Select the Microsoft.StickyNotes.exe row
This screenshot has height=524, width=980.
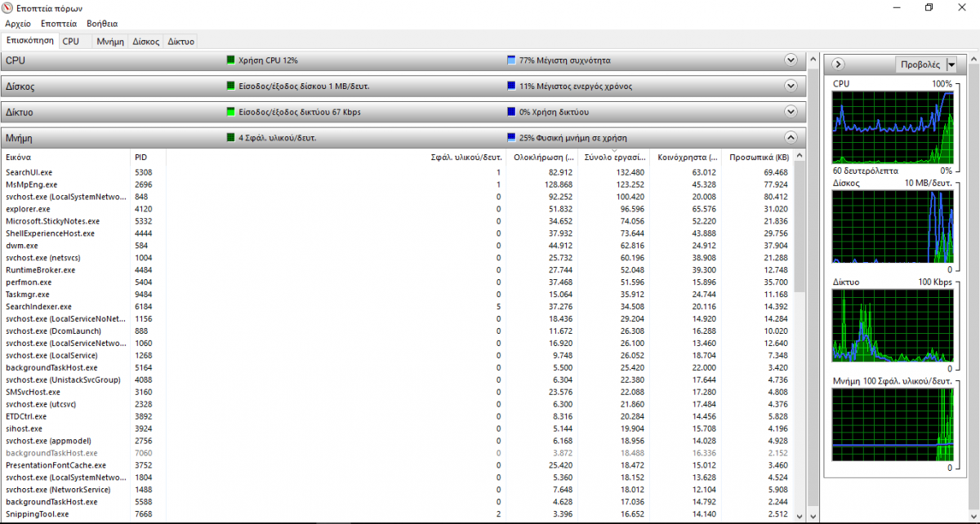tap(398, 221)
